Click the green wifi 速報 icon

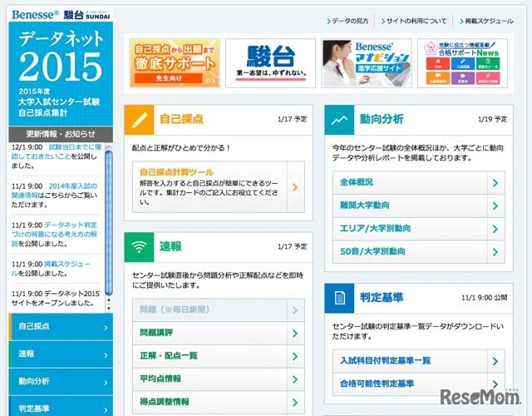(x=139, y=247)
